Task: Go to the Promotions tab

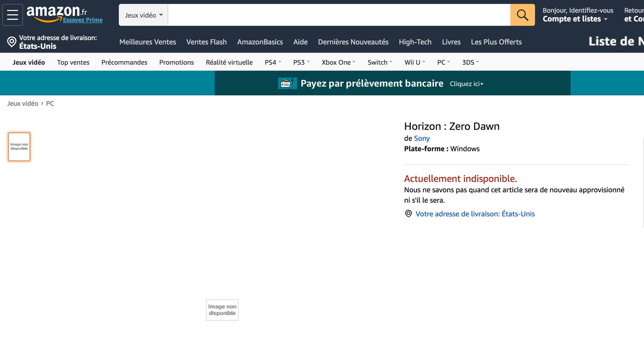Action: 176,62
